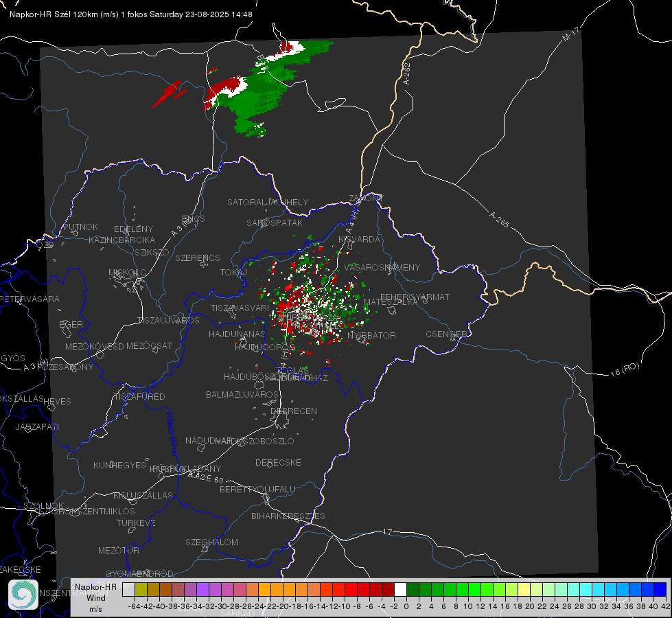Click the KAZINCBARCIKA label
This screenshot has width=672, height=618.
(121, 240)
